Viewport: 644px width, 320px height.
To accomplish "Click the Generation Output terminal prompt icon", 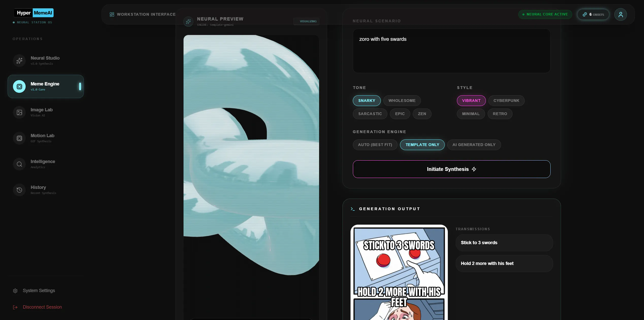I will click(x=353, y=209).
